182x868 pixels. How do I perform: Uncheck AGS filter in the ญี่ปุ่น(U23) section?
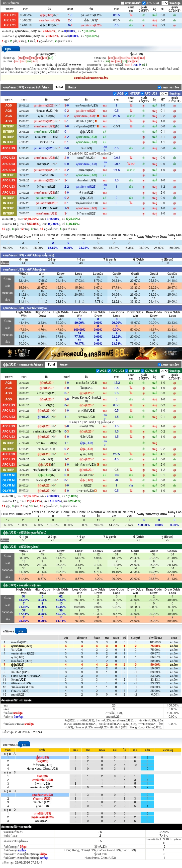pyautogui.click(x=98, y=371)
